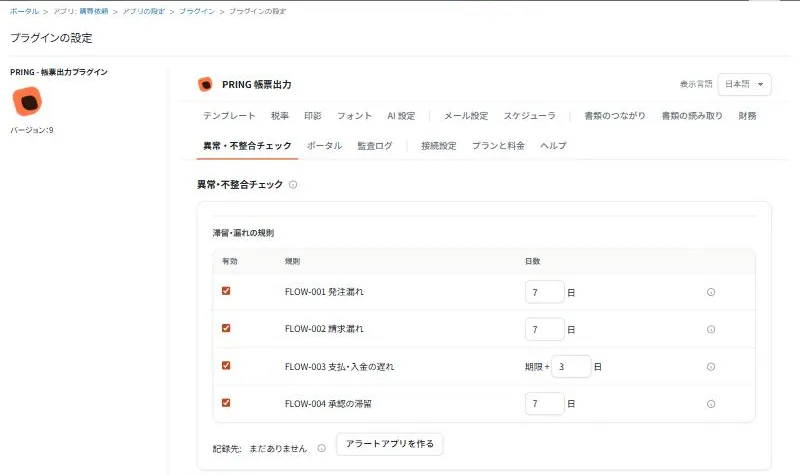The height and width of the screenshot is (475, 800).
Task: Select フォント tab
Action: coord(354,116)
